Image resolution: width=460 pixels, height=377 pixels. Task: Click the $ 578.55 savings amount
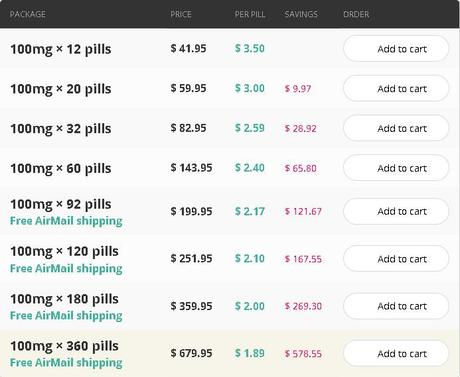(x=303, y=354)
